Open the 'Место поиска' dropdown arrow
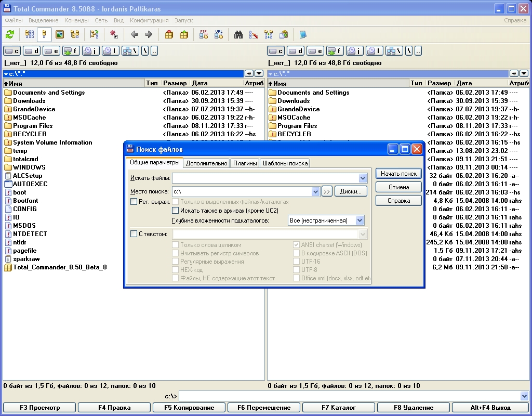This screenshot has width=532, height=416. coord(315,191)
